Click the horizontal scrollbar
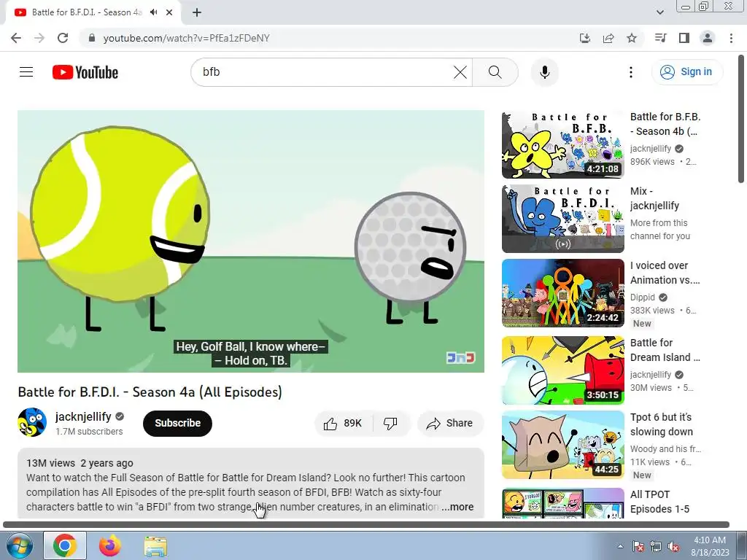Screen dimensions: 747x560 tap(366, 525)
